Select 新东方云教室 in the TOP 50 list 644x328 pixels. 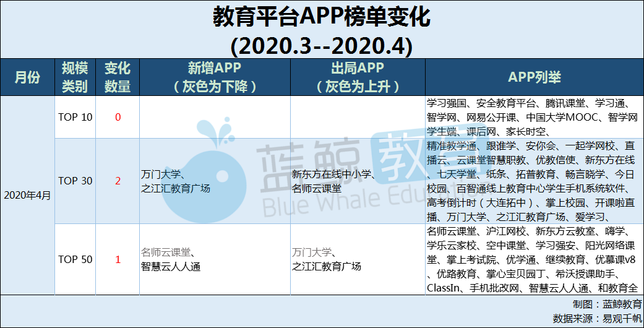pos(565,231)
